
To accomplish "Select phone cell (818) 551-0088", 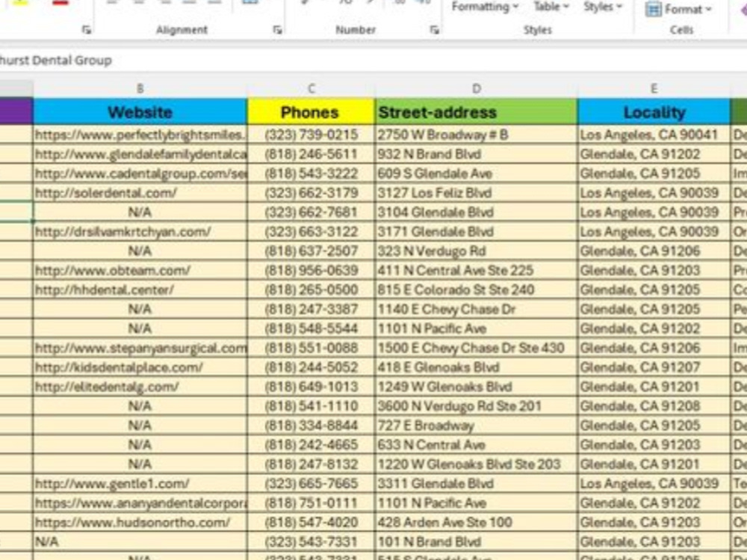I will pyautogui.click(x=311, y=348).
